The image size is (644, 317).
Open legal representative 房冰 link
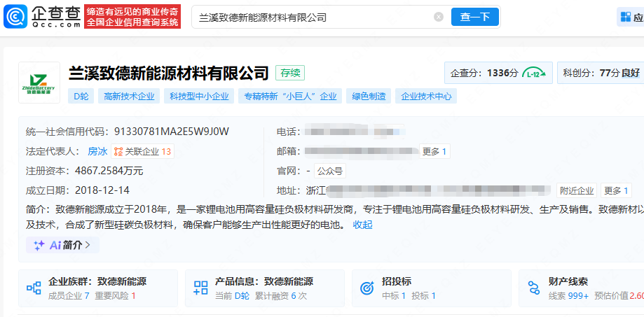tap(97, 151)
